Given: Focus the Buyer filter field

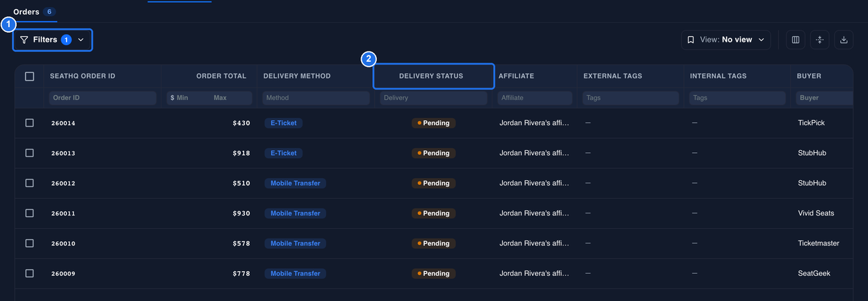Looking at the screenshot, I should (825, 98).
